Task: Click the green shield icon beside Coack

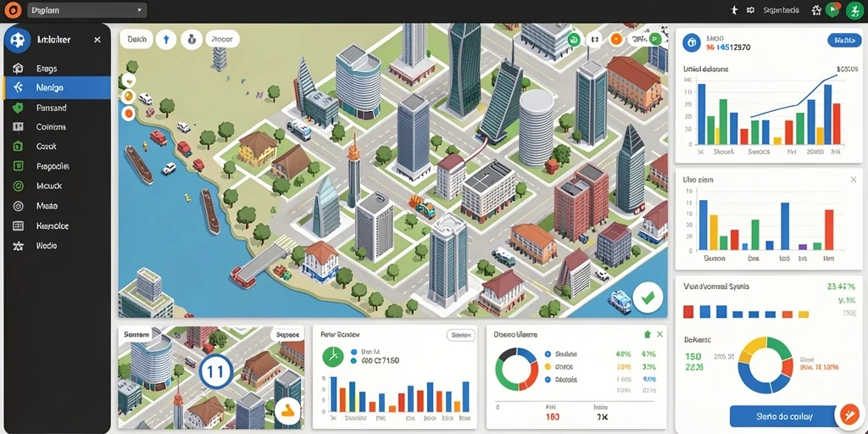Action: pos(19,147)
